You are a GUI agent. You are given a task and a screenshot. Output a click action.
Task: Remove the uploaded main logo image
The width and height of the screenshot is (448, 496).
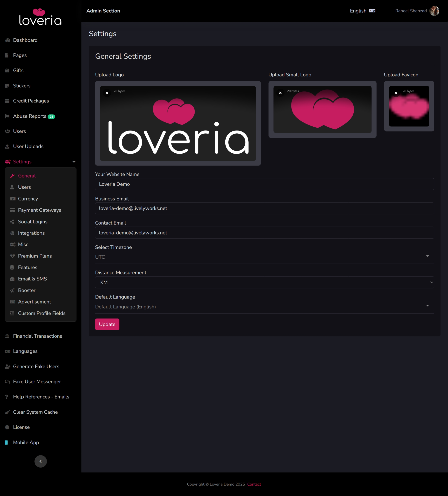tap(107, 93)
